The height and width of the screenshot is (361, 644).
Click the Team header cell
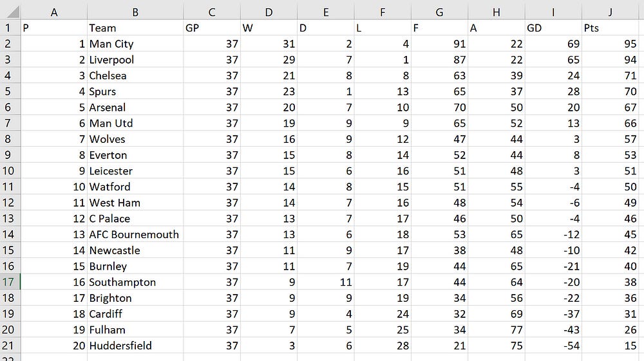(135, 28)
